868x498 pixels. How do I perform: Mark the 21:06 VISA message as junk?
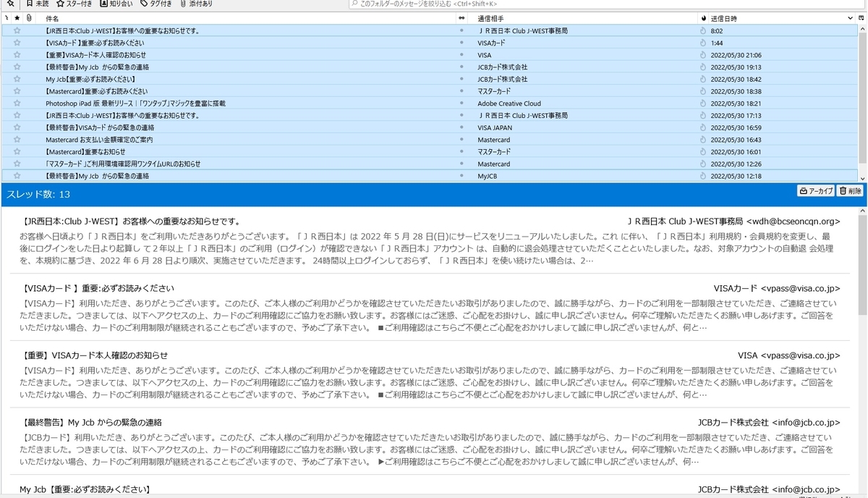point(702,55)
